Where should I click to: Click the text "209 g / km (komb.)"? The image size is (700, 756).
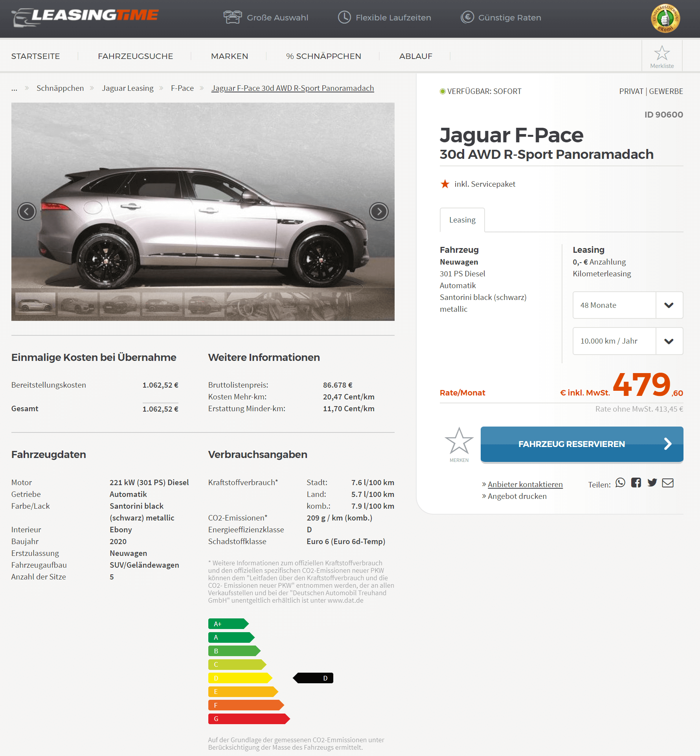tap(339, 518)
